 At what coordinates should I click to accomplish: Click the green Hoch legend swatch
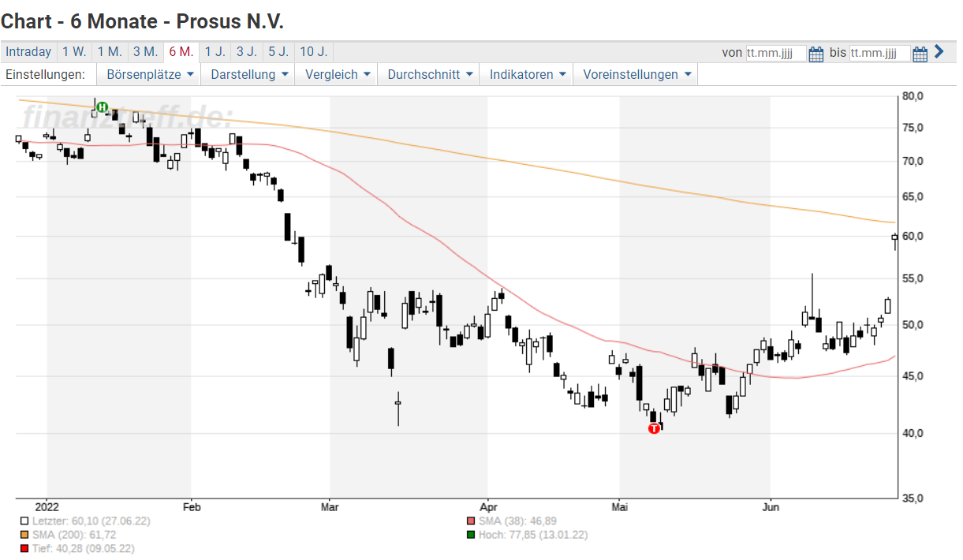pyautogui.click(x=471, y=535)
